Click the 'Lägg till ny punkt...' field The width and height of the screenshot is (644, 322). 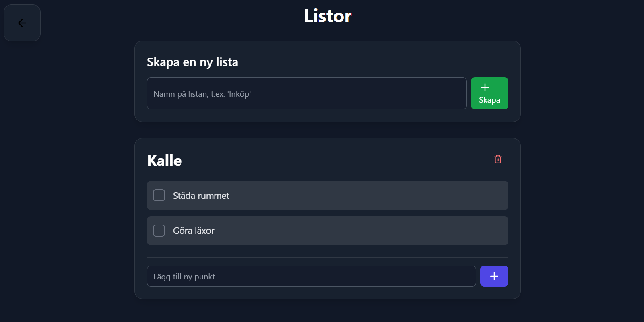coord(311,276)
